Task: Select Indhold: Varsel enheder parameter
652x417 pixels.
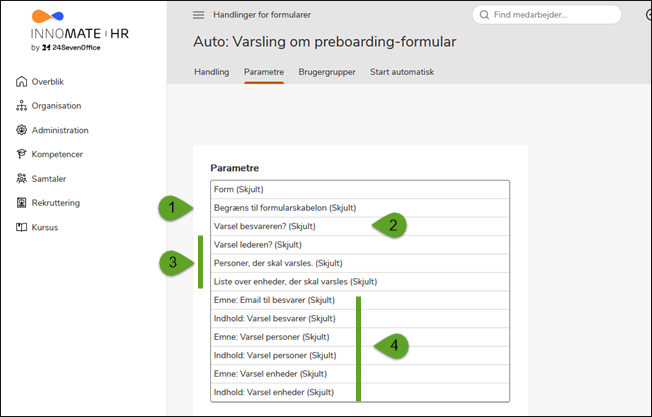Action: pos(273,392)
